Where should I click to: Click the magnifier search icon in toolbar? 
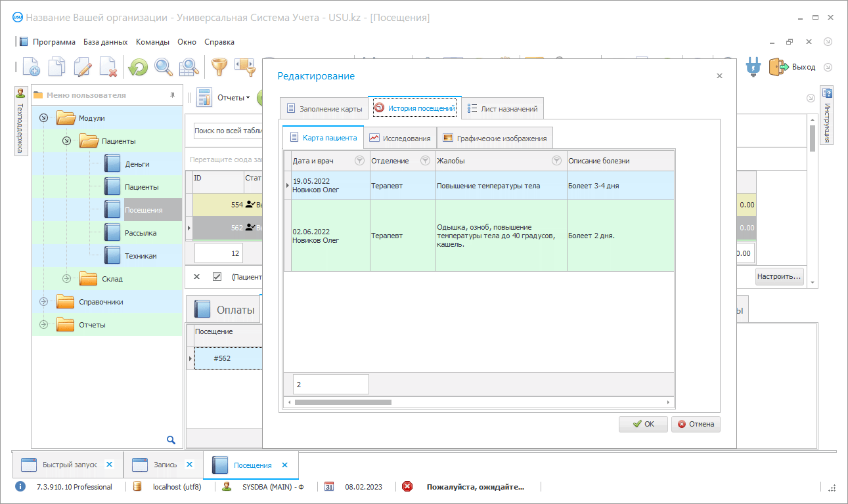[163, 66]
